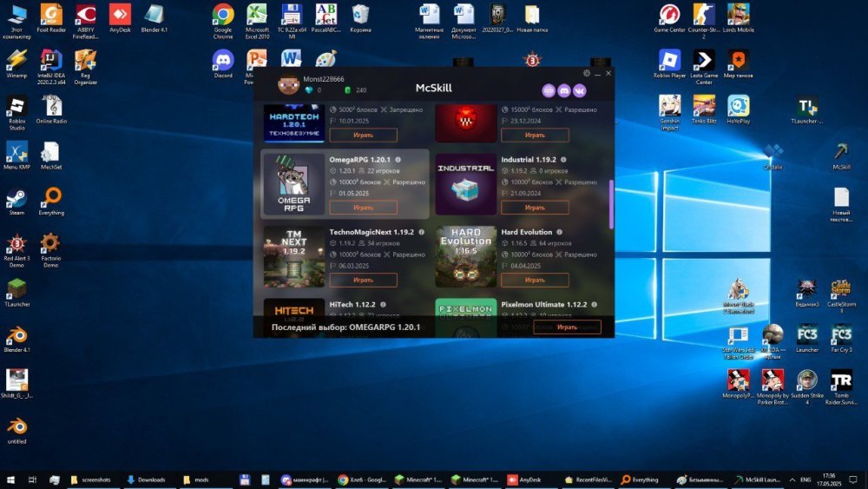The image size is (868, 489).
Task: Click the TechnoMagicNext 1.19.2 server title
Action: point(372,232)
